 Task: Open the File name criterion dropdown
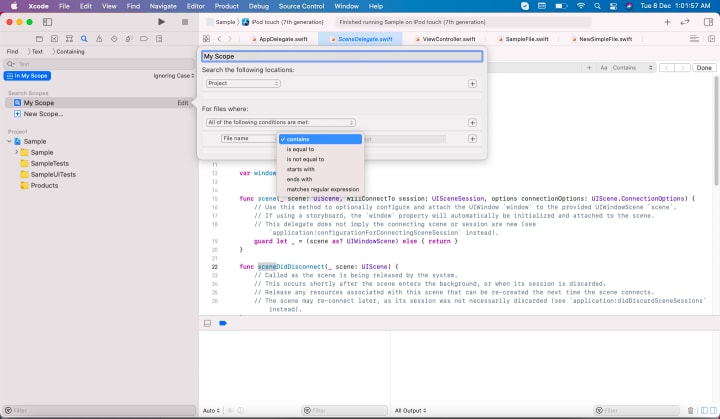pos(249,138)
